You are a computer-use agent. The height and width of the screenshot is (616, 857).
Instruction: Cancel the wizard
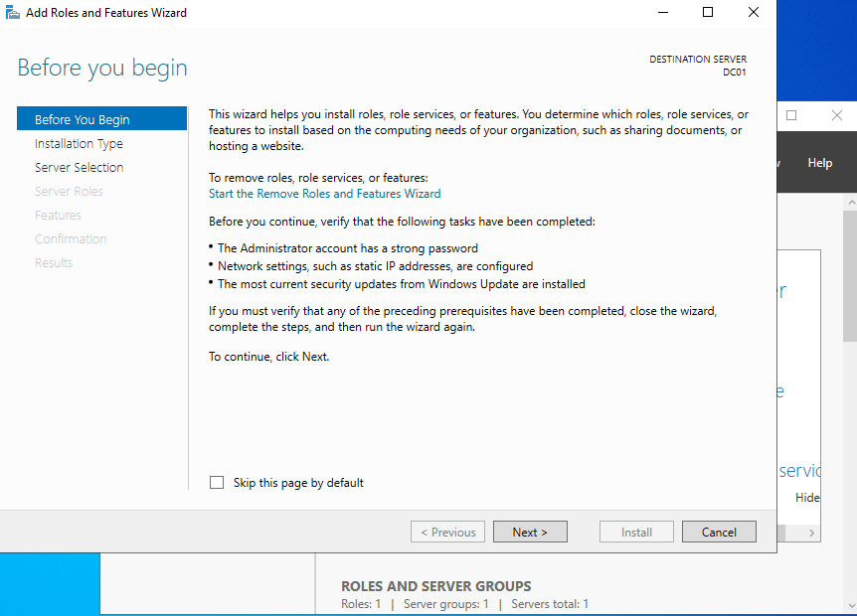[718, 533]
